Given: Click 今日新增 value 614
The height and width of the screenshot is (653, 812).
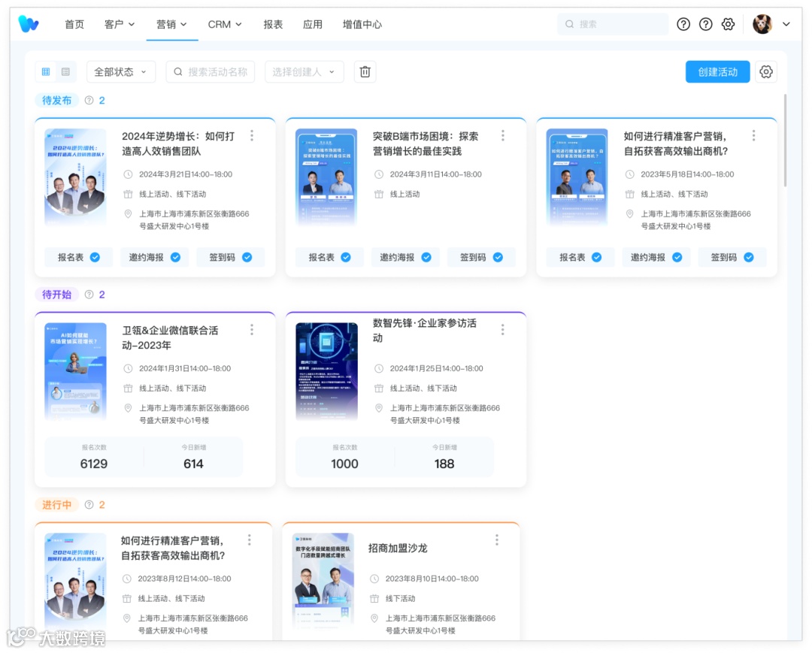Looking at the screenshot, I should 193,464.
